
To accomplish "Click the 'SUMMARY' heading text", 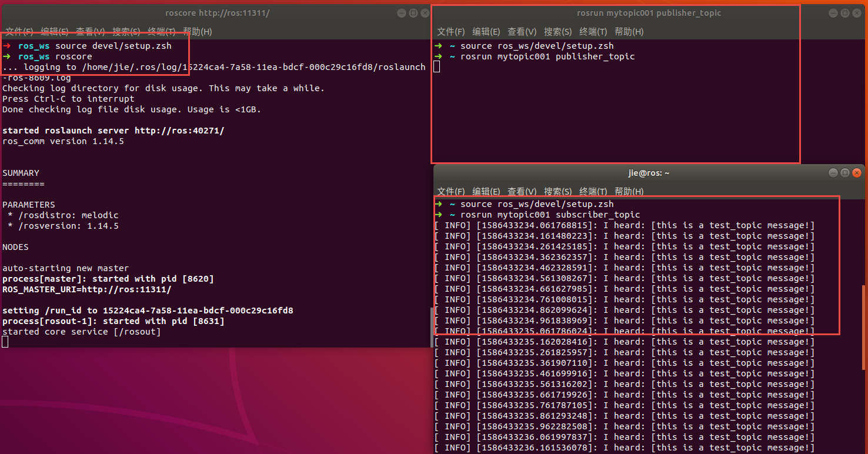I will [21, 173].
